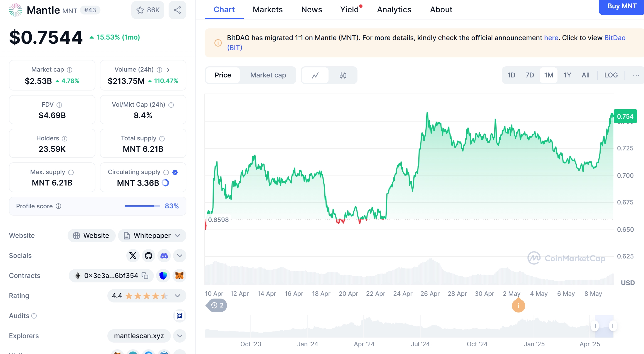Open the Markets tab
Viewport: 644px width, 354px height.
[x=268, y=10]
